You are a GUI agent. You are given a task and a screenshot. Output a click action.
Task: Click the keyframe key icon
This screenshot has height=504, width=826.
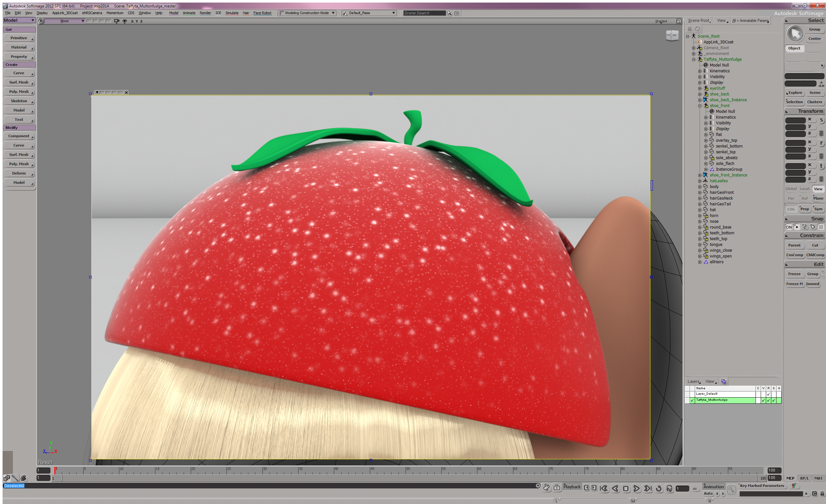(731, 490)
